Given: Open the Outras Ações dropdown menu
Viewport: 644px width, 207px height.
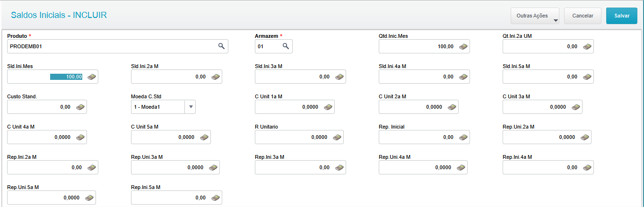Looking at the screenshot, I should (535, 16).
